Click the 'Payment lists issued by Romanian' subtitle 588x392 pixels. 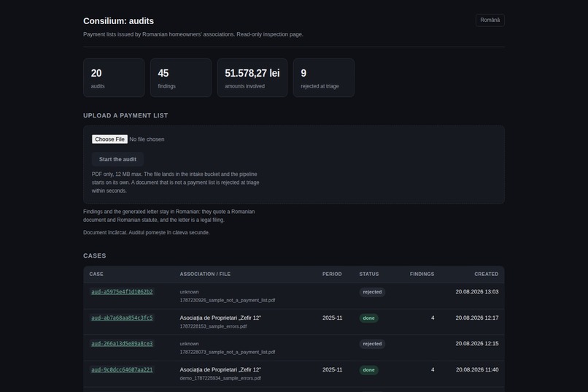pos(193,34)
